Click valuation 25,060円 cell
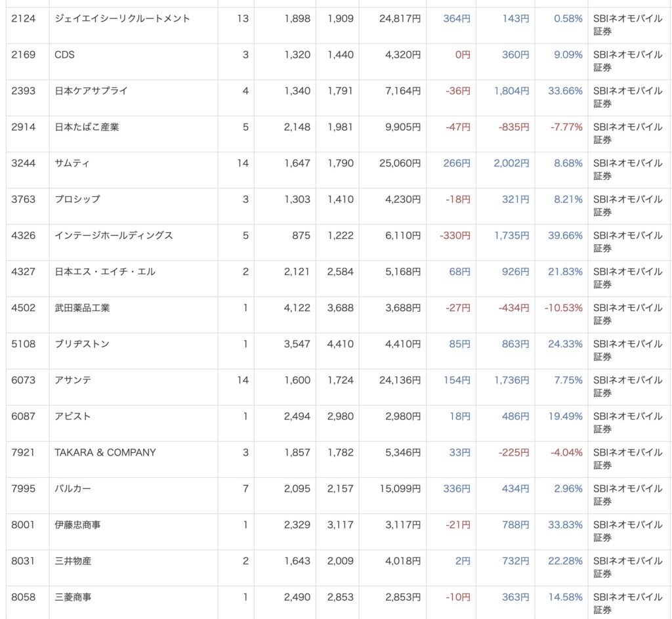The width and height of the screenshot is (672, 619). coord(400,163)
